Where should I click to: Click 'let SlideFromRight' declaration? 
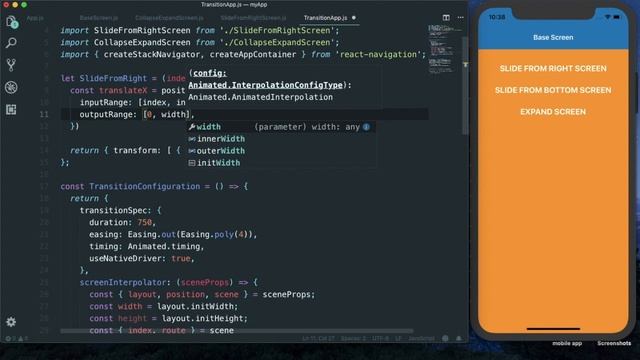click(x=109, y=78)
